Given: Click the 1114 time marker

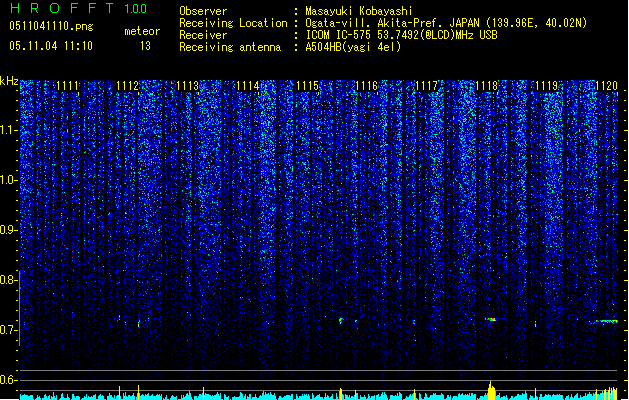Looking at the screenshot, I should tap(248, 86).
